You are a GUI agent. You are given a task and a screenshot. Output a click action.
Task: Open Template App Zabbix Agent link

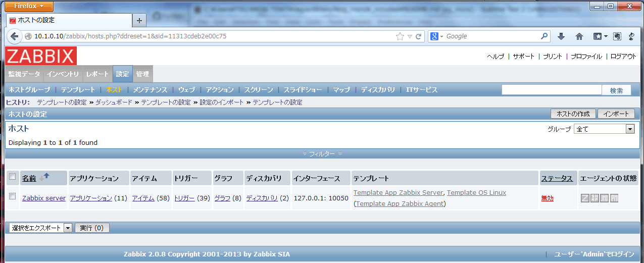400,203
